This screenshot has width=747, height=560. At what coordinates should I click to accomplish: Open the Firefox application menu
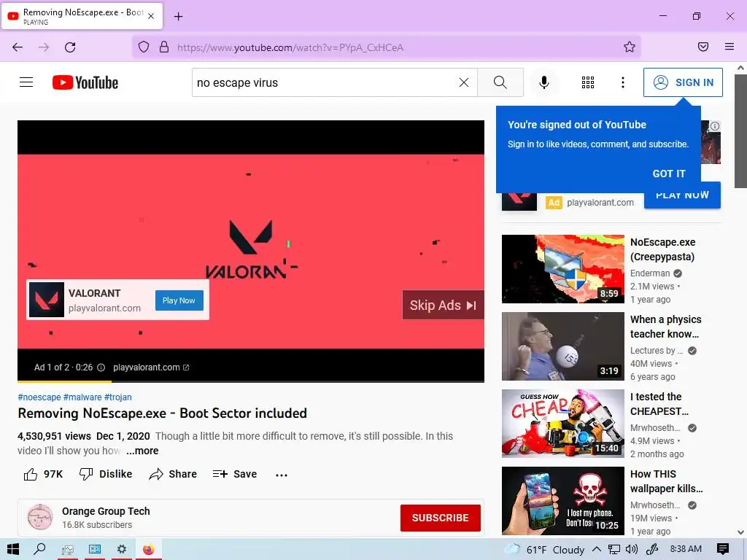(x=729, y=47)
